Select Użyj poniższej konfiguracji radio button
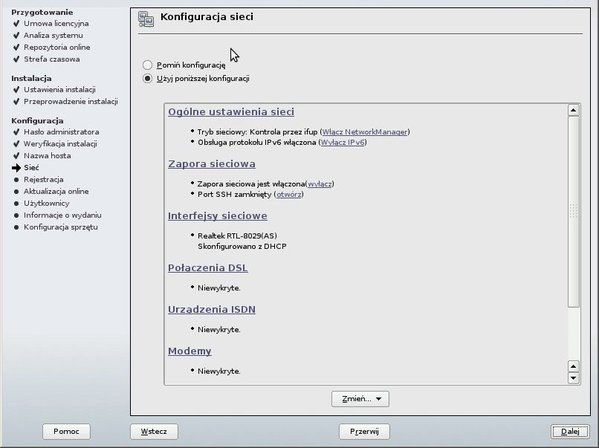Image resolution: width=599 pixels, height=448 pixels. tap(147, 79)
